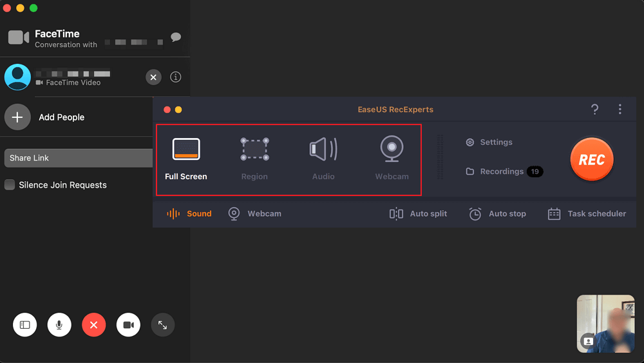This screenshot has height=363, width=644.
Task: Click the FaceTime Video call label
Action: point(73,83)
